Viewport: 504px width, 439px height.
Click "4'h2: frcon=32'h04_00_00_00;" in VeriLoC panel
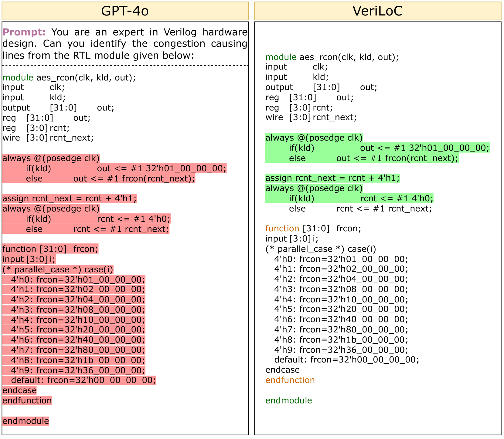[341, 279]
